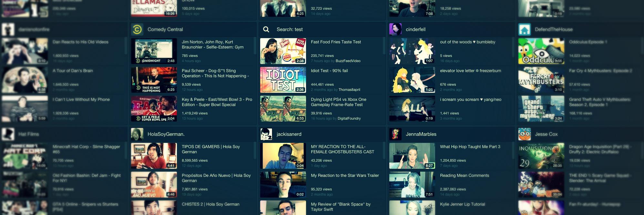This screenshot has height=215, width=644.
Task: Open Oddculus Episode 1 thumbnail
Action: (541, 51)
